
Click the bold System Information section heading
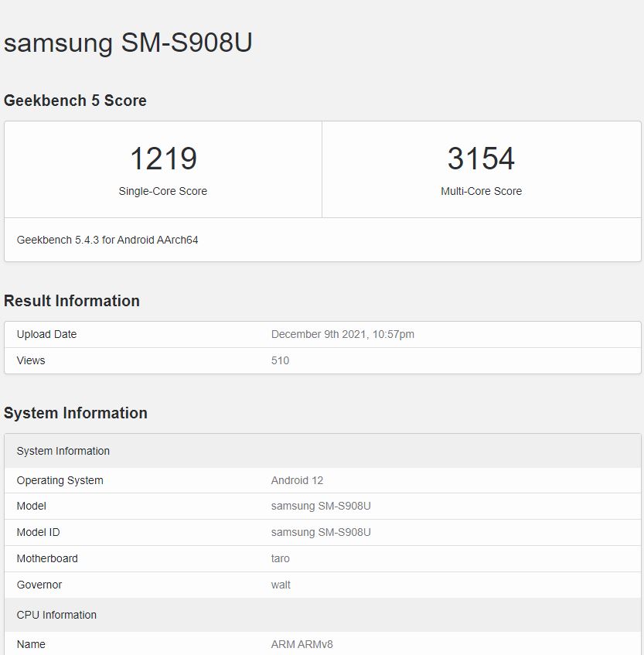[76, 413]
